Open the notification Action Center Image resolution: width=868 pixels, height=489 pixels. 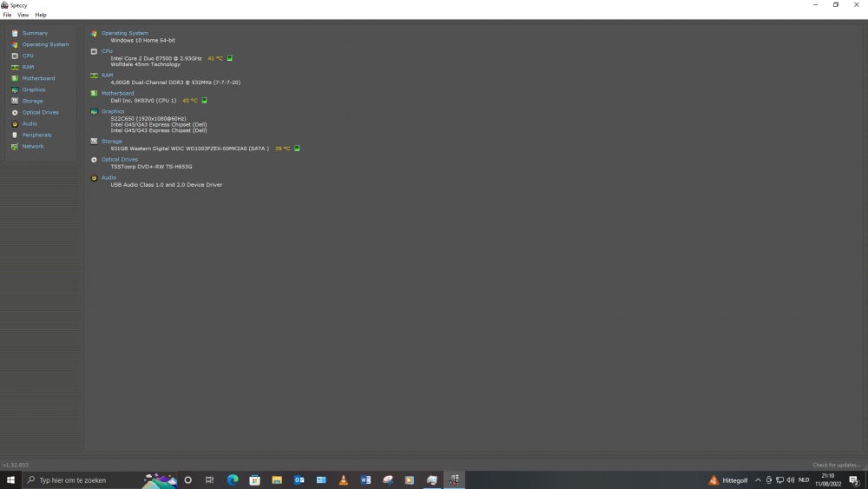854,480
